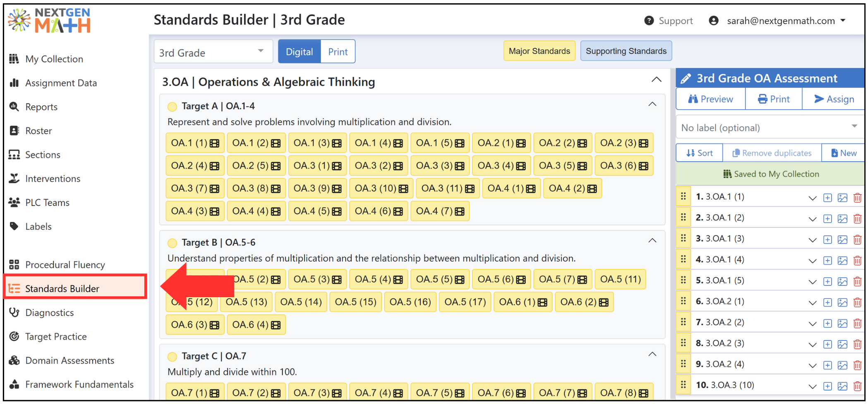Open the 3rd Grade dropdown

(x=213, y=52)
